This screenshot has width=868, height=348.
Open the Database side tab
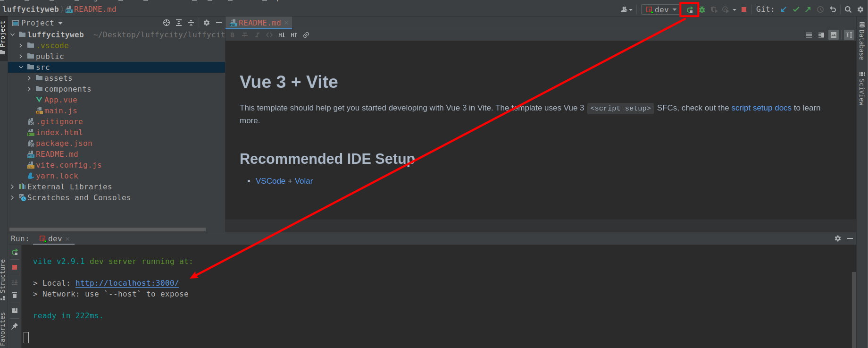pyautogui.click(x=862, y=41)
